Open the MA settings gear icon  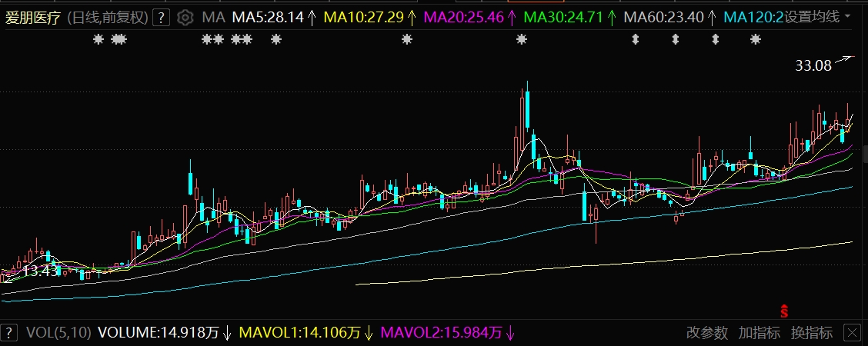click(185, 17)
